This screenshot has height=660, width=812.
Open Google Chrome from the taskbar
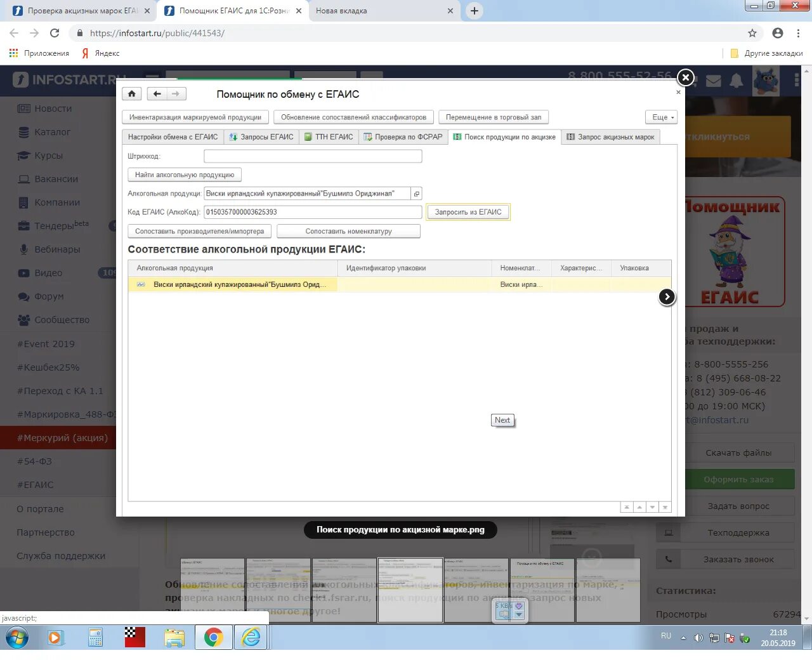tap(213, 638)
